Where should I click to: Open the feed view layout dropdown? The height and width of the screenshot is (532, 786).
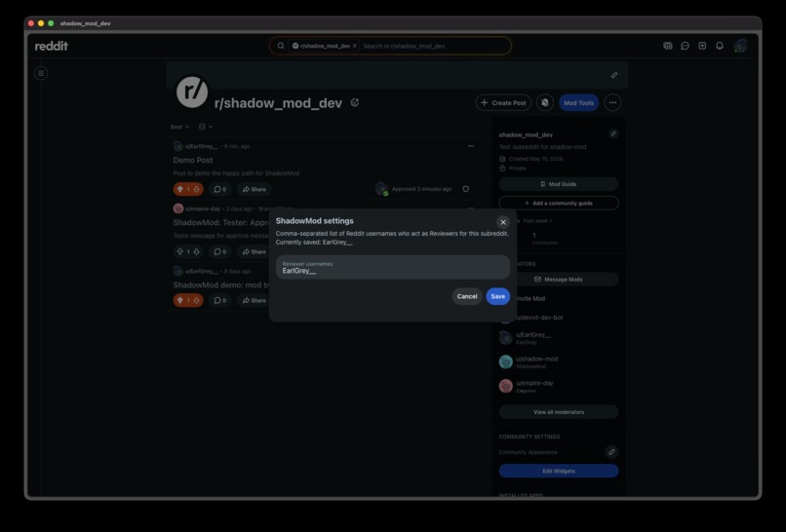click(206, 128)
